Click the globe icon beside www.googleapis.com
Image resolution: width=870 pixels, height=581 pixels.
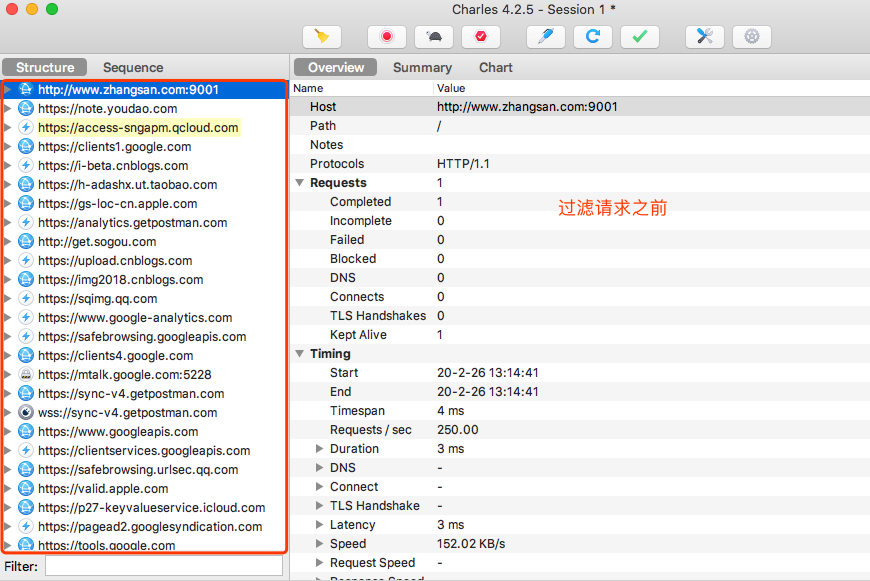pyautogui.click(x=26, y=431)
